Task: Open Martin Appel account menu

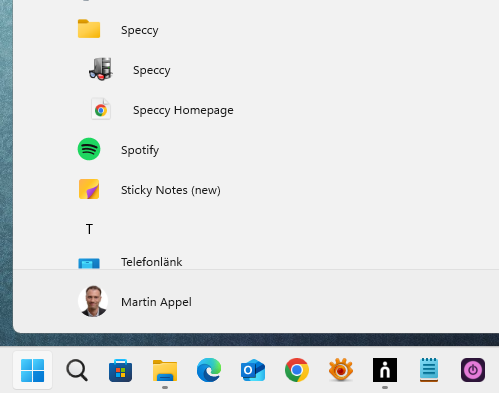Action: 156,302
